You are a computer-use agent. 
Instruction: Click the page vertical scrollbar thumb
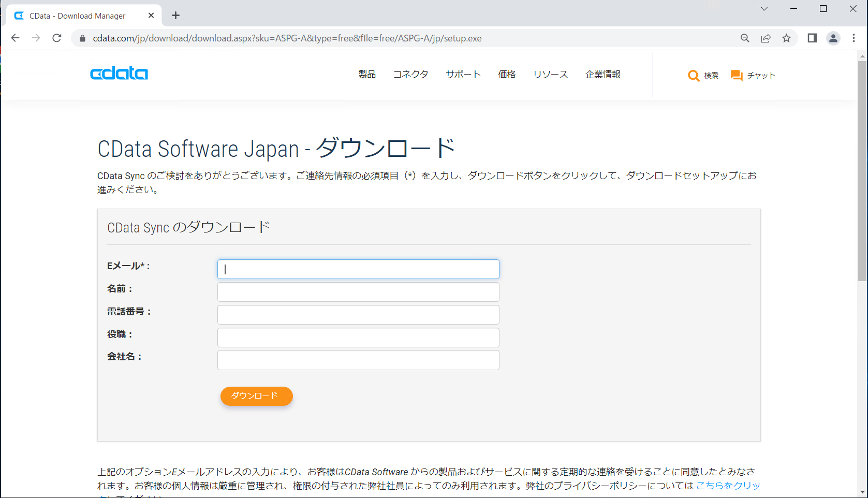pos(862,171)
